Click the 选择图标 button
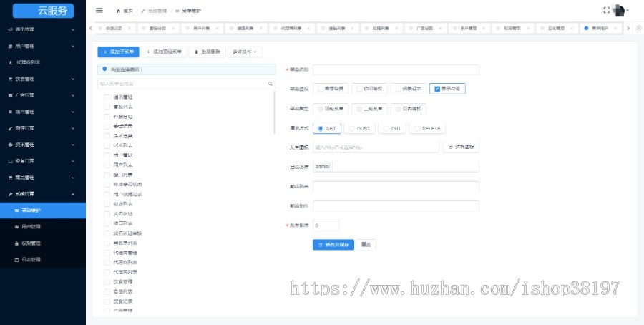The image size is (644, 325). [462, 147]
